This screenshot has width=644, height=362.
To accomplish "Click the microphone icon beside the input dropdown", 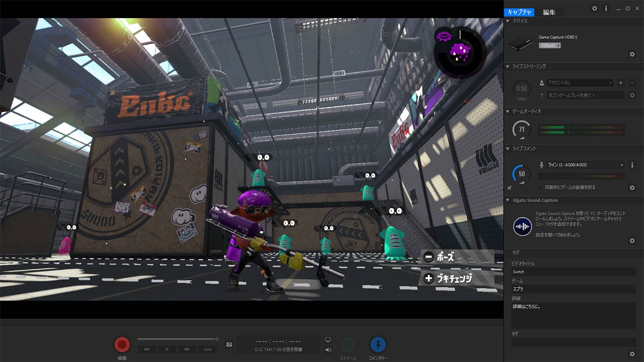I will coord(542,165).
